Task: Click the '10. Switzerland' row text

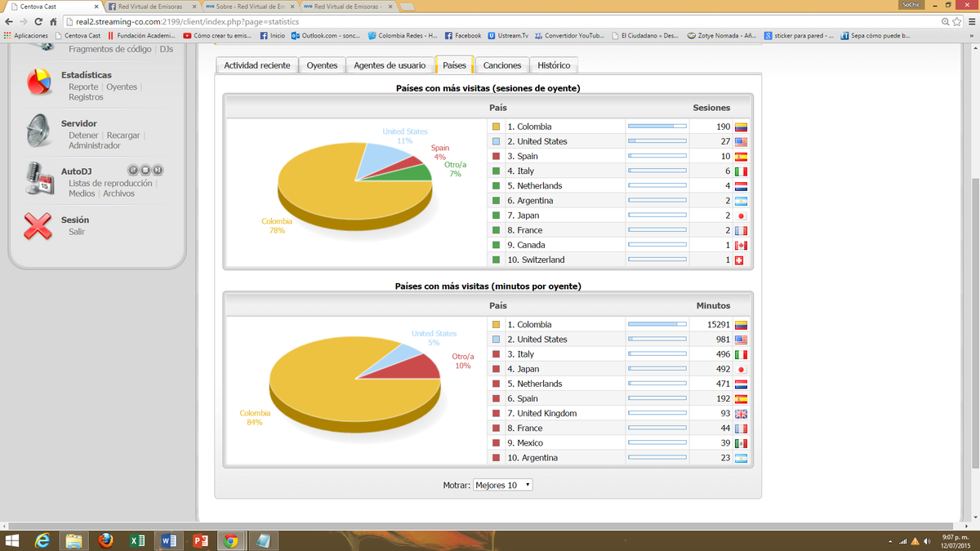Action: click(x=536, y=260)
